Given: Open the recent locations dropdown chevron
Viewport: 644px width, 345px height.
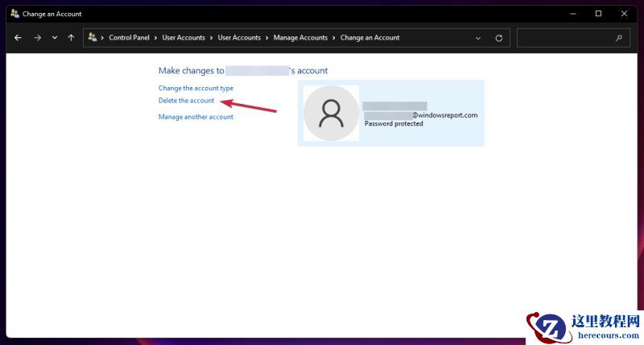Looking at the screenshot, I should pos(55,38).
